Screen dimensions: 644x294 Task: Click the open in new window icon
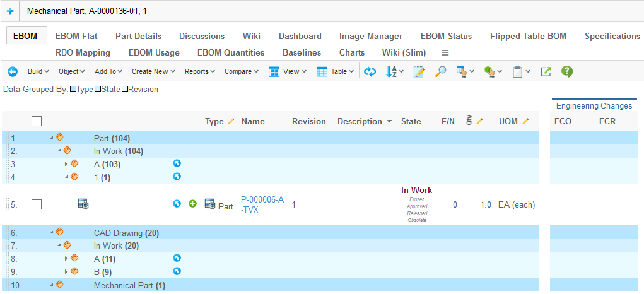pos(546,72)
